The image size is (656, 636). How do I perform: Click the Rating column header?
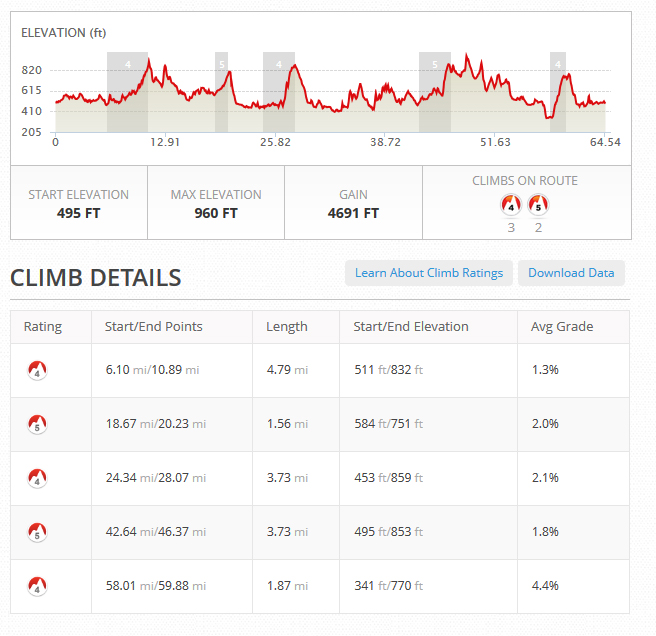[43, 326]
